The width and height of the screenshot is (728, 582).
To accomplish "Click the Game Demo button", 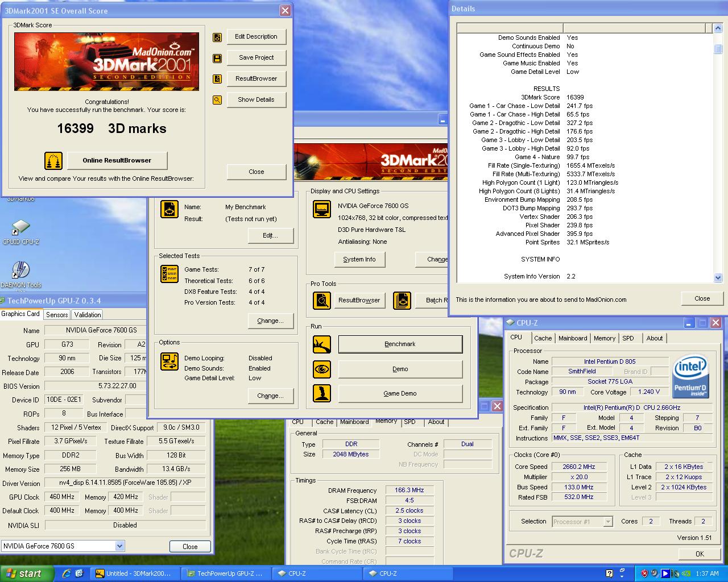I will pos(400,393).
